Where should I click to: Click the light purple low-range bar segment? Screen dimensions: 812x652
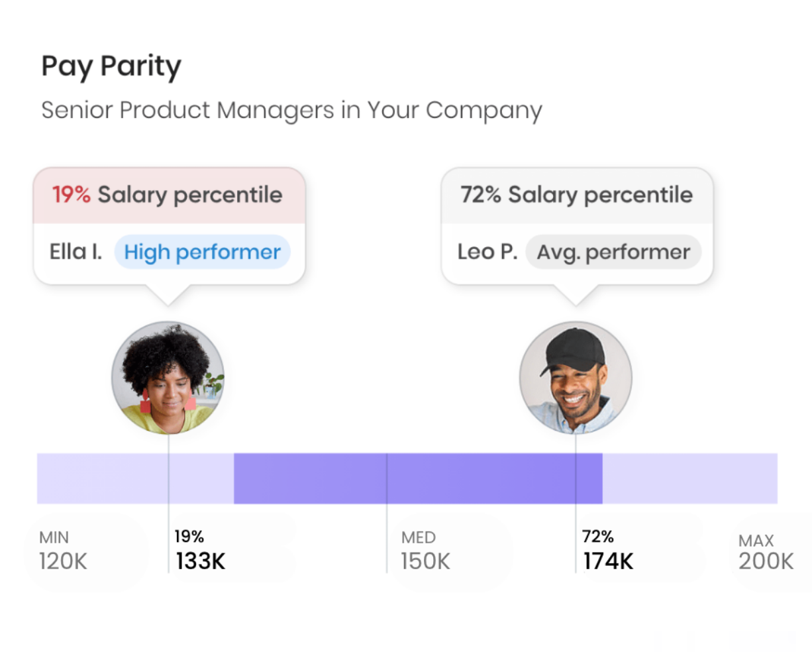tap(99, 478)
